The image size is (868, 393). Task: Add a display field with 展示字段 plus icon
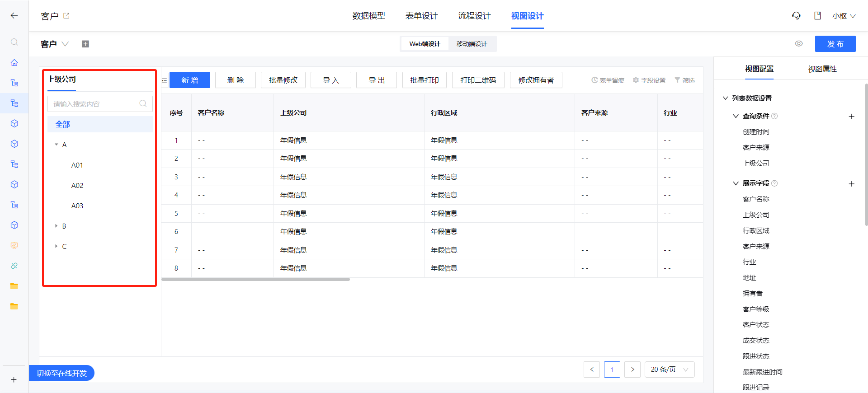point(851,184)
